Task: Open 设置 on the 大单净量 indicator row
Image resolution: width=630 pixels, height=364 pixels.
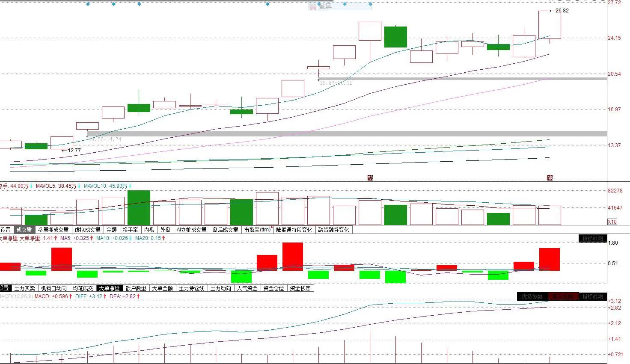Action: coord(4,288)
